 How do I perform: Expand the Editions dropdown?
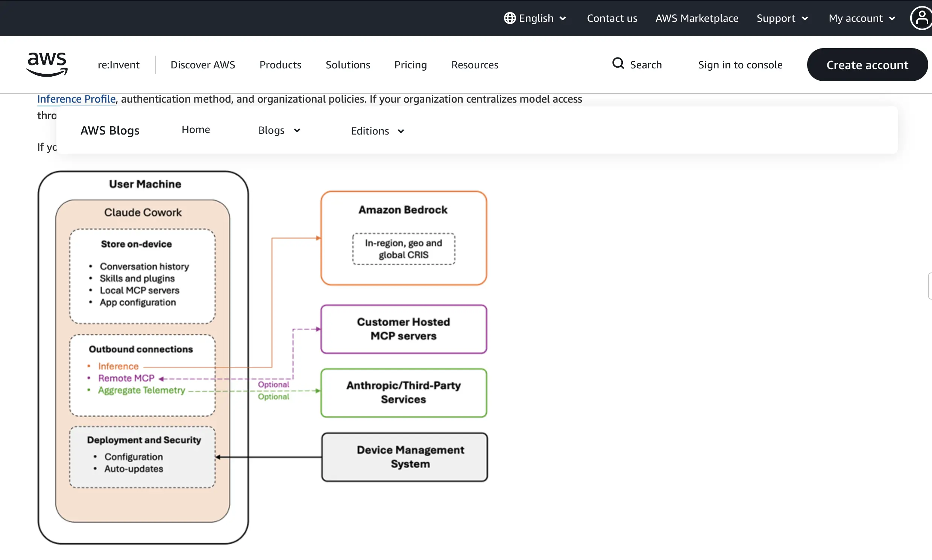[377, 131]
